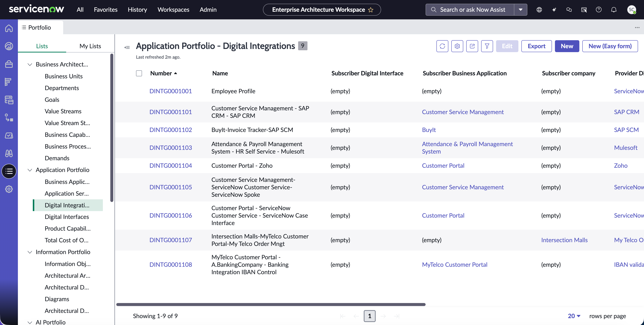Click the New (Easy form) button
644x325 pixels.
pyautogui.click(x=610, y=46)
